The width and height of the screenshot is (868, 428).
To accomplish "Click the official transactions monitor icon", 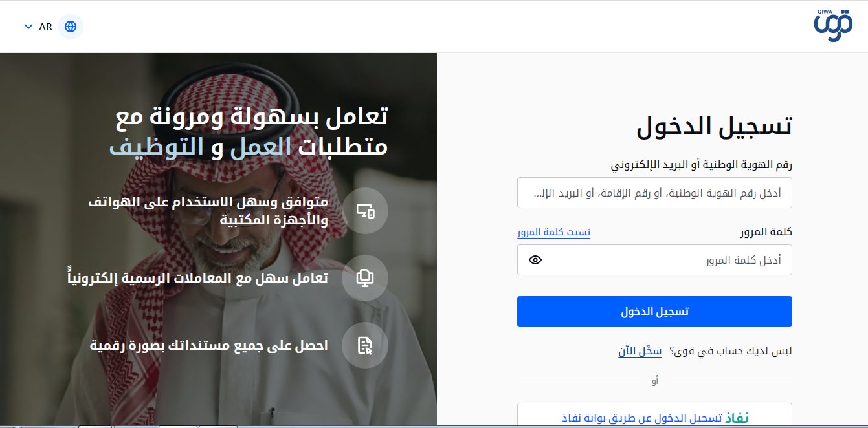I will point(365,278).
